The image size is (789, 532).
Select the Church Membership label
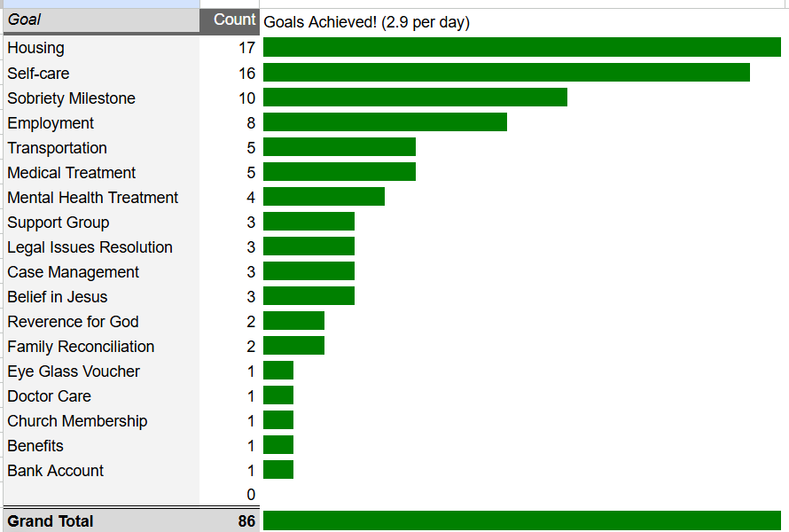click(77, 421)
